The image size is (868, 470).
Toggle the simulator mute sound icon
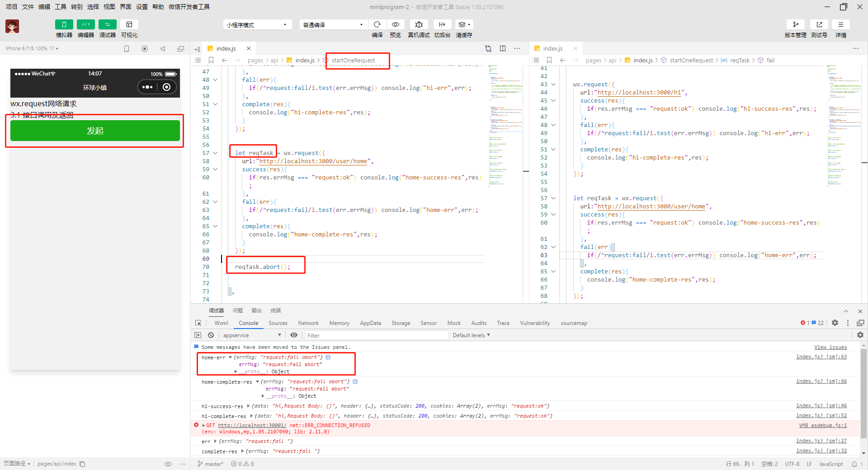coord(163,49)
